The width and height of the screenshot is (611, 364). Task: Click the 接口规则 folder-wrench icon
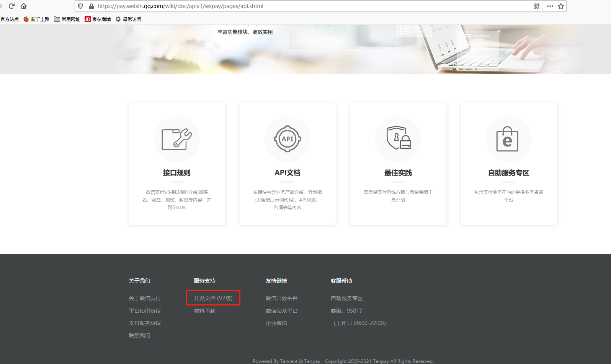177,139
